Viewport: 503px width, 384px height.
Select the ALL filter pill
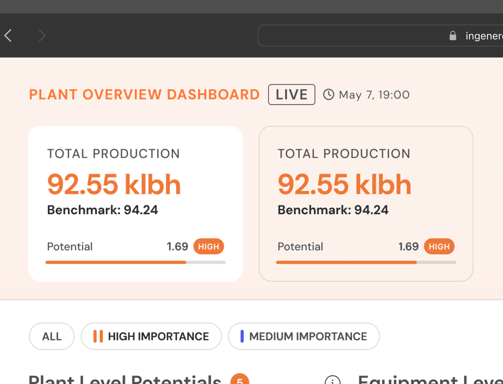(52, 336)
